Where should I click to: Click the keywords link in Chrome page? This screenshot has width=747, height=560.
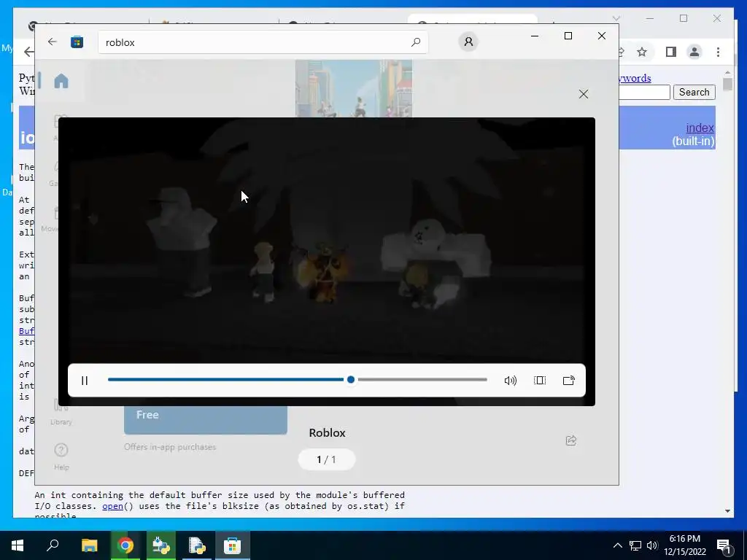(635, 78)
